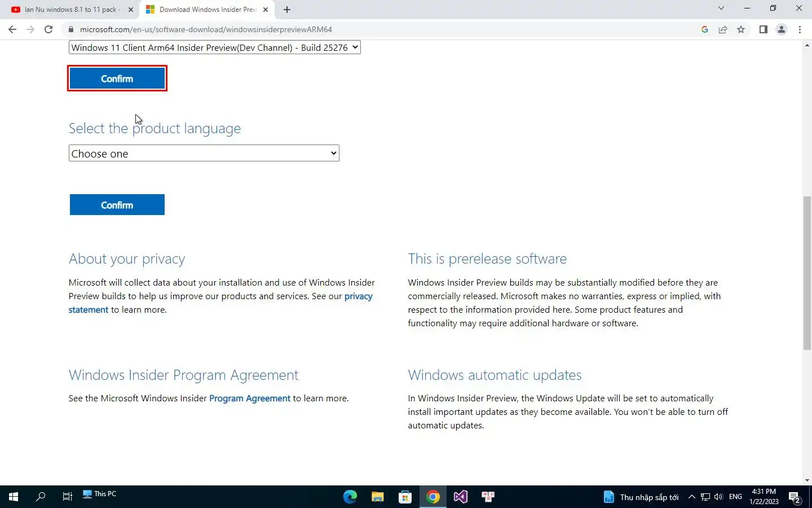The width and height of the screenshot is (812, 508).
Task: Click Windows Insider Program Agreement heading
Action: [183, 375]
